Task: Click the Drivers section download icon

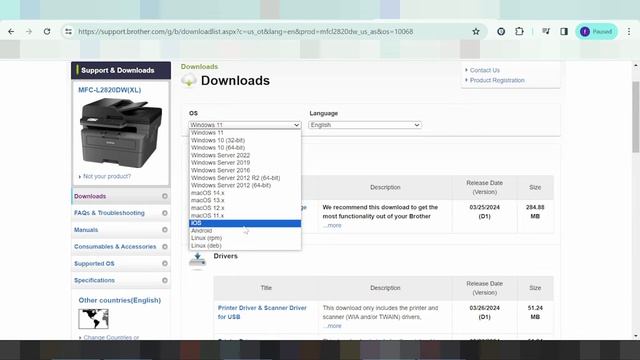Action: click(x=198, y=260)
